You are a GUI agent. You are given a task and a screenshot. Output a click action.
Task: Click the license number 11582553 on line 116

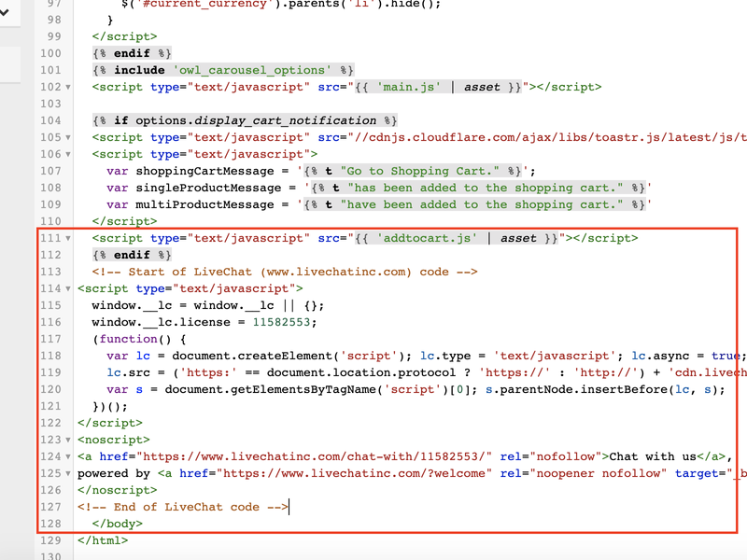281,322
